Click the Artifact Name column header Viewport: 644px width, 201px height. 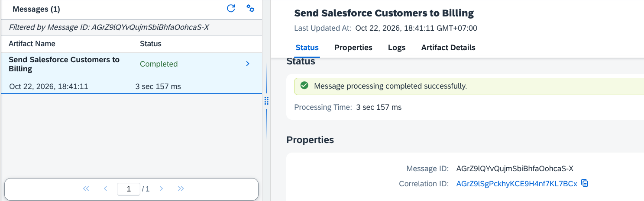[x=32, y=44]
